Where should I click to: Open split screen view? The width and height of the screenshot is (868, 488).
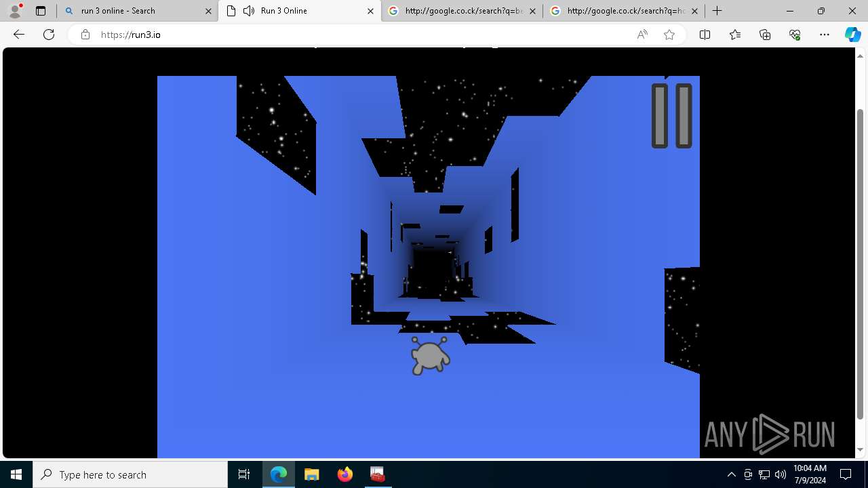coord(705,35)
